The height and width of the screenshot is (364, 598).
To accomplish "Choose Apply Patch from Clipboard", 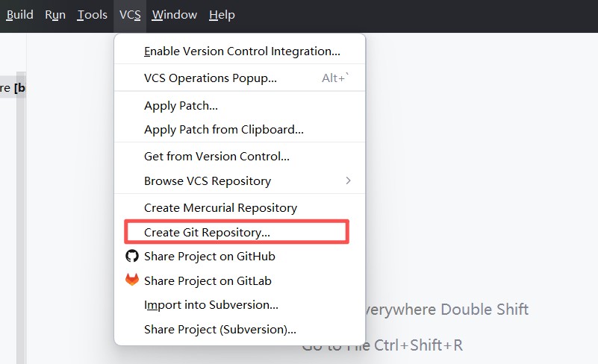I will [x=223, y=130].
